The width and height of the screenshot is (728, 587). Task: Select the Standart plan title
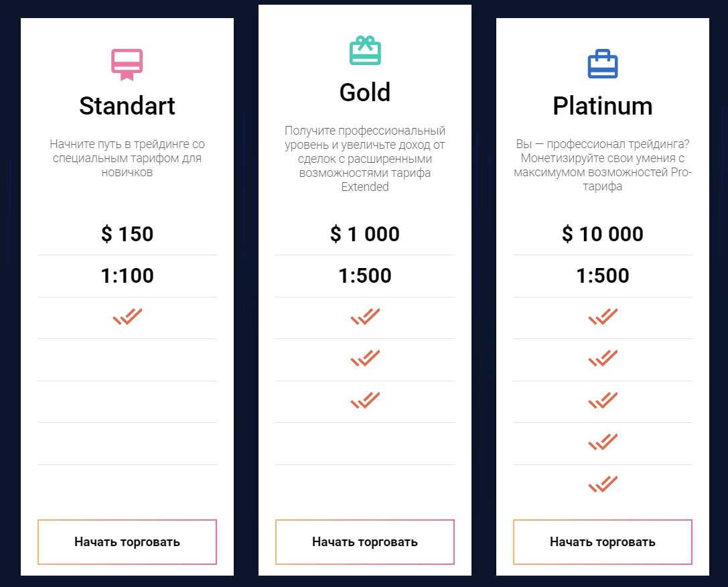click(127, 106)
